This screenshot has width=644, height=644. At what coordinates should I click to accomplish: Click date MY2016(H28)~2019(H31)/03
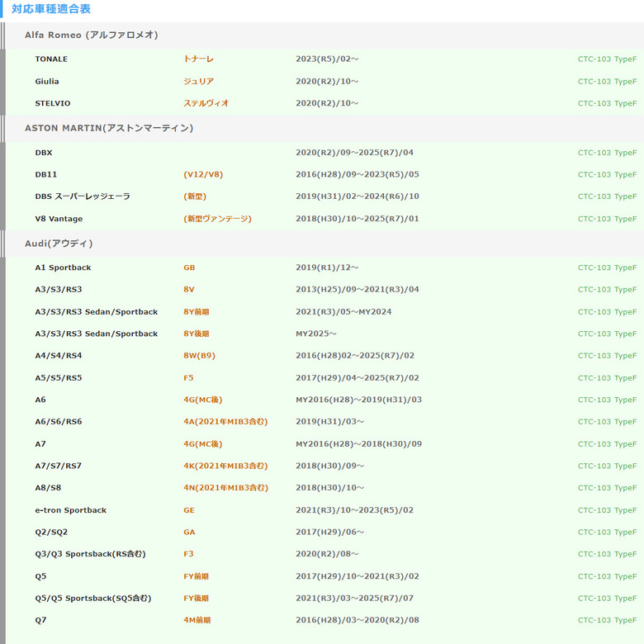(358, 400)
